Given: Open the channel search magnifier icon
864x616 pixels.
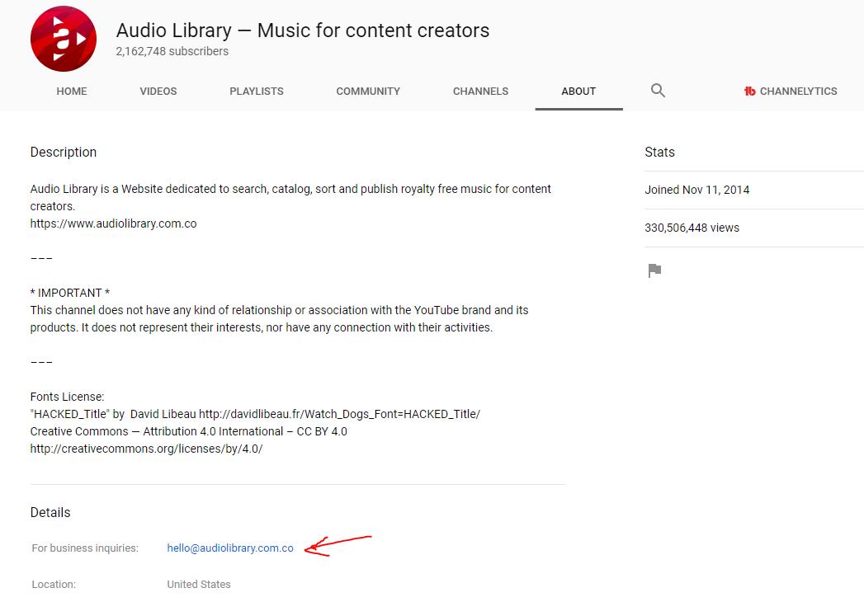Looking at the screenshot, I should (x=658, y=90).
